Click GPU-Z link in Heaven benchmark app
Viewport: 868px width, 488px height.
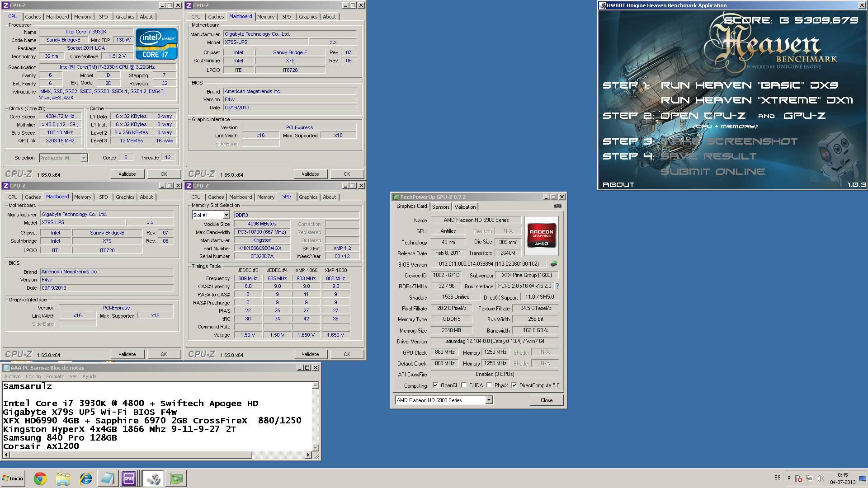coord(805,116)
